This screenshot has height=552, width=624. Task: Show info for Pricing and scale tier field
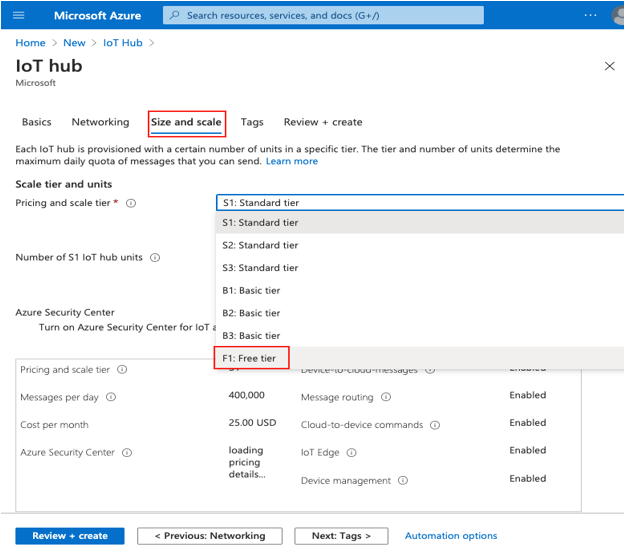131,203
